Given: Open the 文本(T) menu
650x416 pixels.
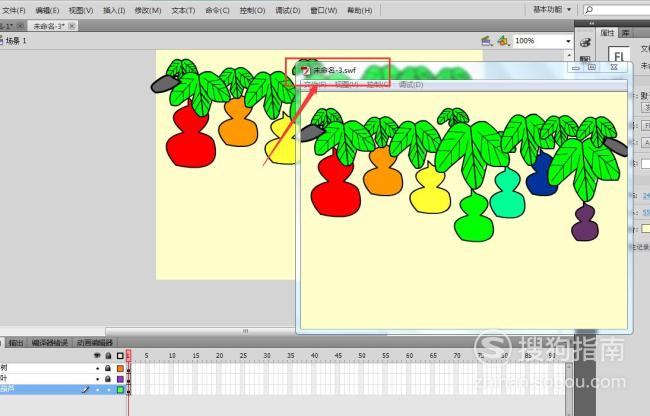Looking at the screenshot, I should pos(183,10).
